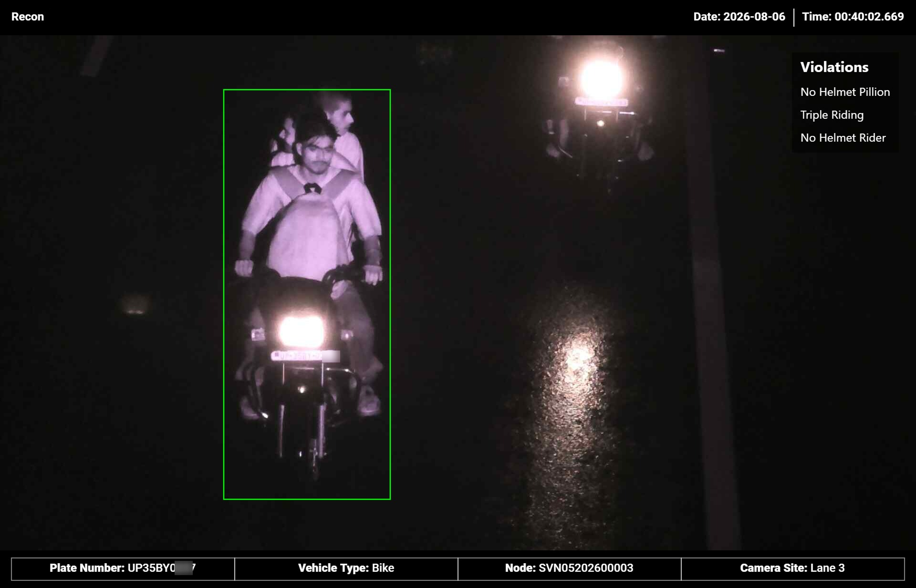The image size is (916, 588).
Task: Open the Violations panel heading
Action: (x=834, y=67)
